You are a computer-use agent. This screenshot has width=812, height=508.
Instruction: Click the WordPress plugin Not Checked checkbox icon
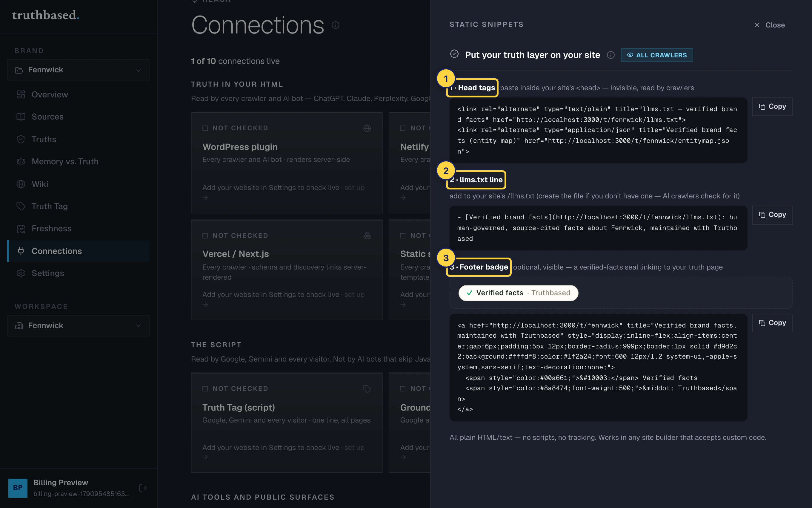tap(205, 128)
